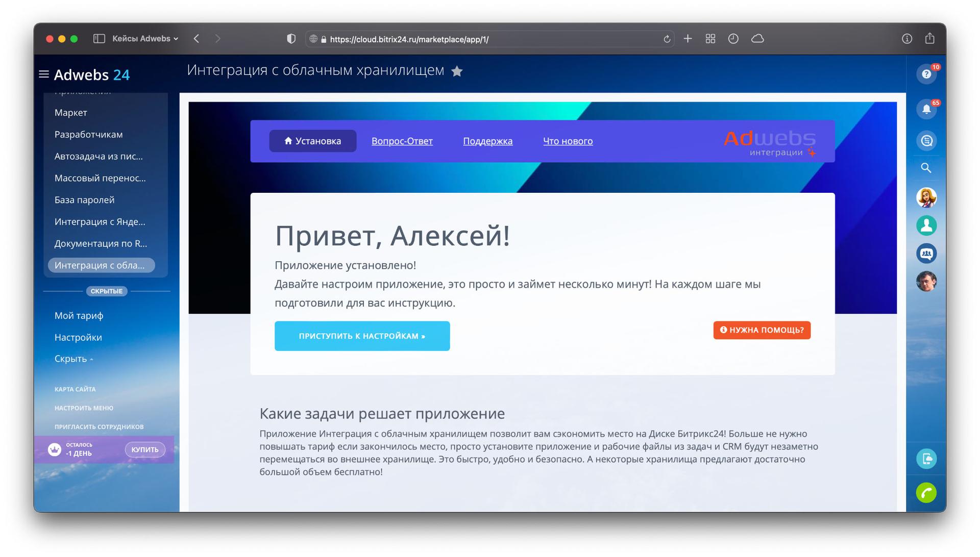Switch to Вопрос-Ответ tab
This screenshot has width=980, height=557.
coord(402,141)
